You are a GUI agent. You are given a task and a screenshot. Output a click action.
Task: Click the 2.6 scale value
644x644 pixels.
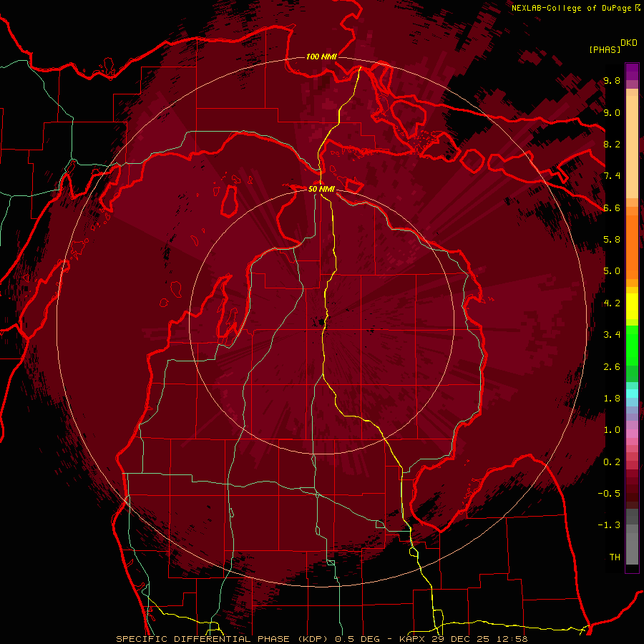coord(612,367)
